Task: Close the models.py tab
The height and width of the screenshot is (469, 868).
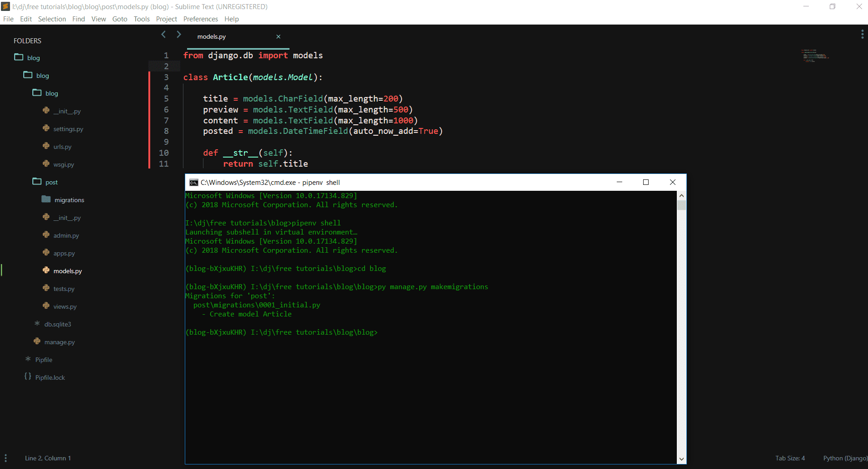Action: pos(279,36)
